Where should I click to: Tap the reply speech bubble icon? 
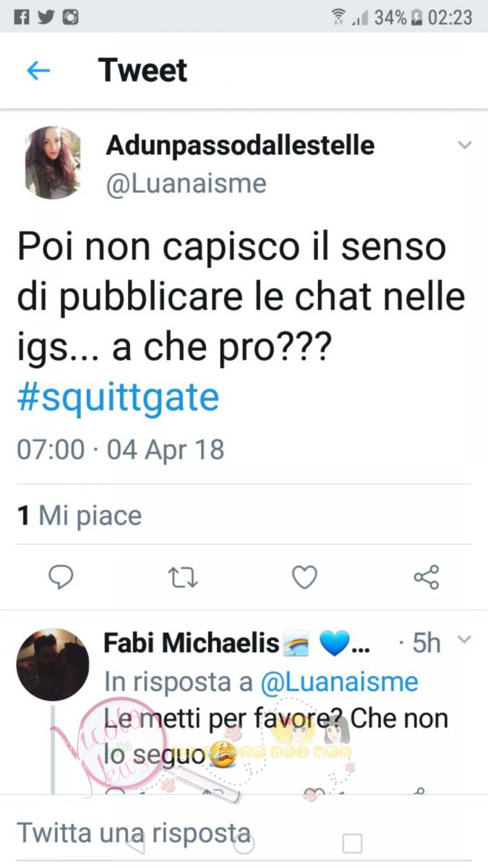tap(61, 576)
